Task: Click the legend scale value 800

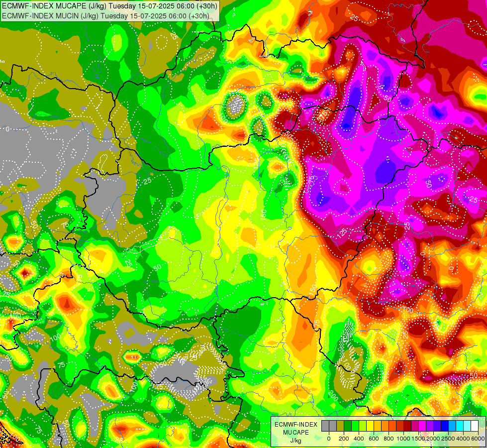Action: (389, 439)
